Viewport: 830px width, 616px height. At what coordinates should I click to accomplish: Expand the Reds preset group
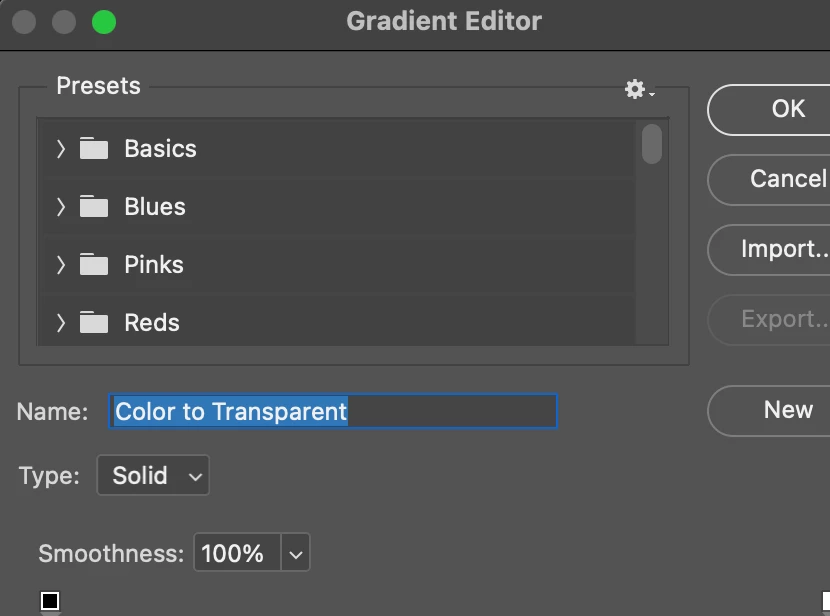(x=61, y=323)
